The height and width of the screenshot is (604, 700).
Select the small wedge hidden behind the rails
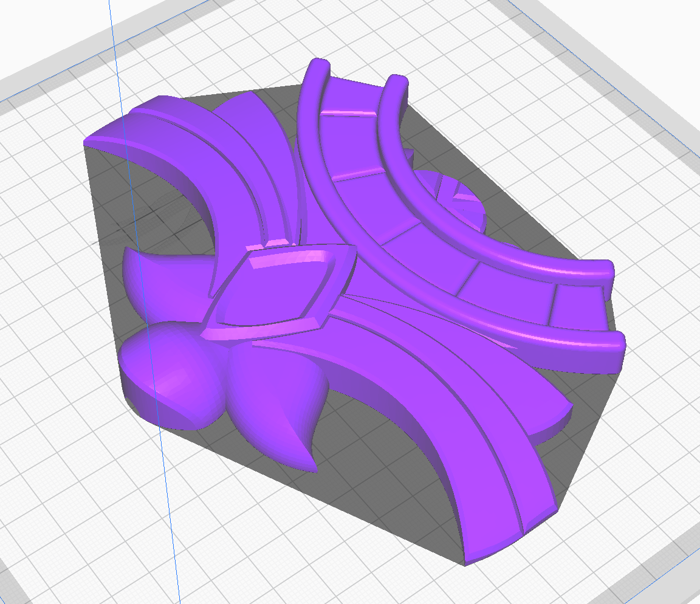(x=463, y=193)
